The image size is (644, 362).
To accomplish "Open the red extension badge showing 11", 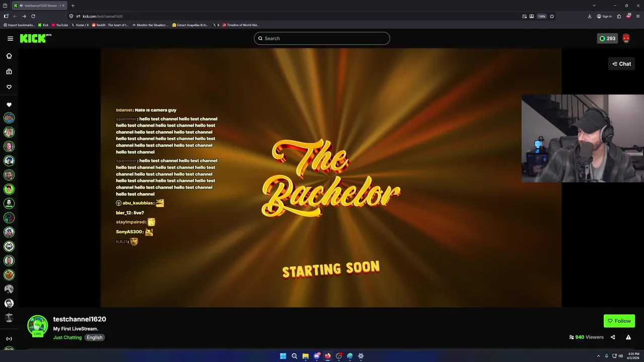I will (628, 16).
